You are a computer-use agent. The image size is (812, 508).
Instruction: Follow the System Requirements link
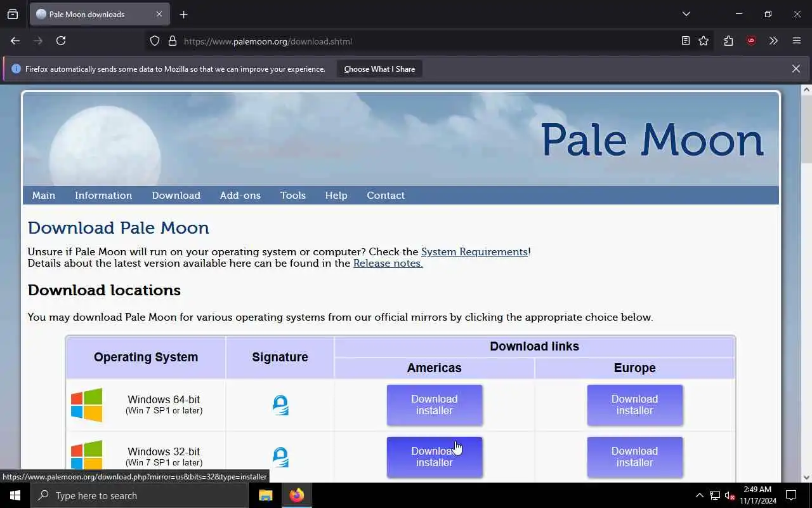(475, 251)
